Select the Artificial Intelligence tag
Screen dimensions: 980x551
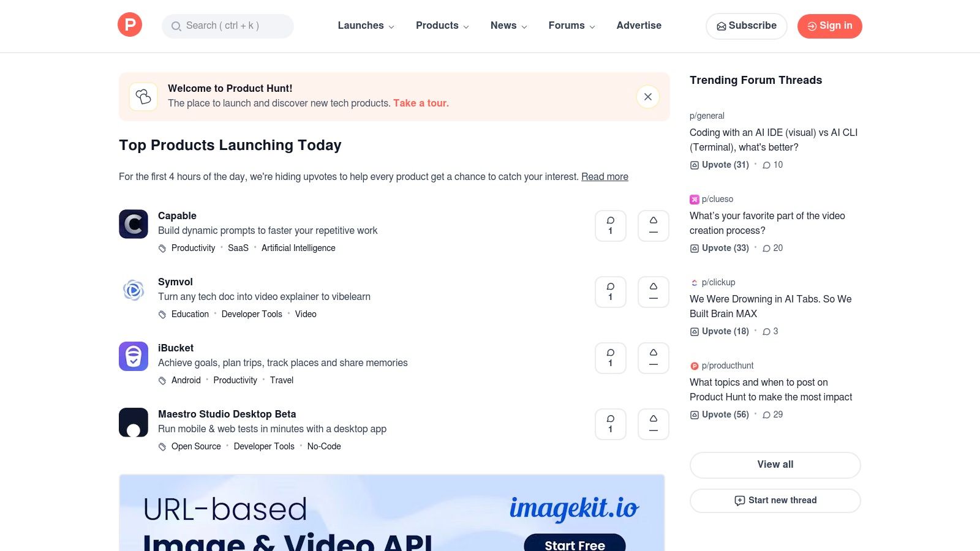pyautogui.click(x=298, y=248)
